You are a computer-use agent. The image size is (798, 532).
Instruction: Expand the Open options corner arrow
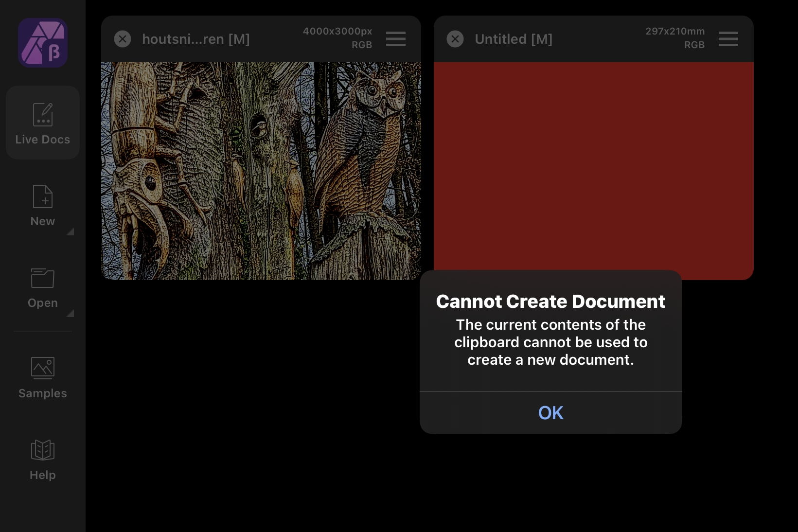coord(70,313)
